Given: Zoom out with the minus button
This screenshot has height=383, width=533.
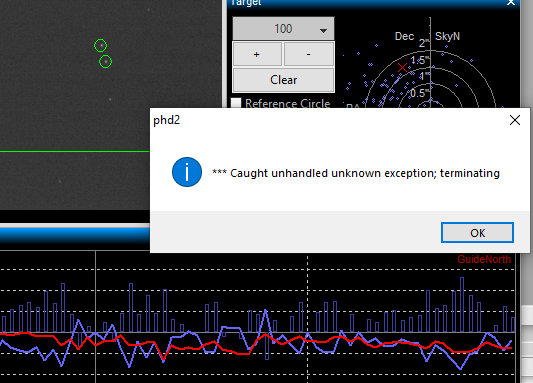Looking at the screenshot, I should point(309,54).
